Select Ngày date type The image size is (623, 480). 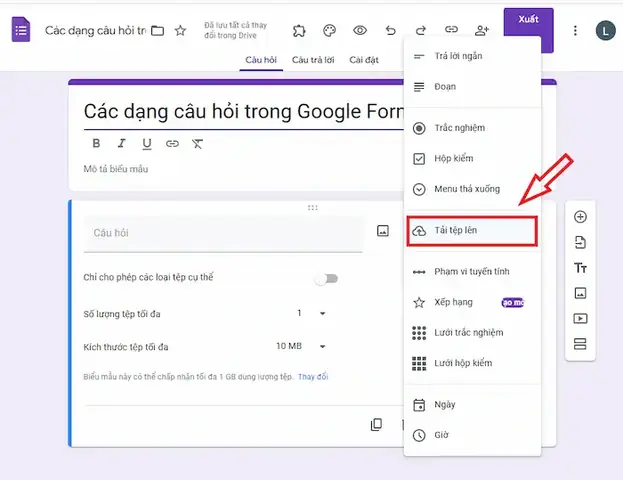[x=472, y=405]
